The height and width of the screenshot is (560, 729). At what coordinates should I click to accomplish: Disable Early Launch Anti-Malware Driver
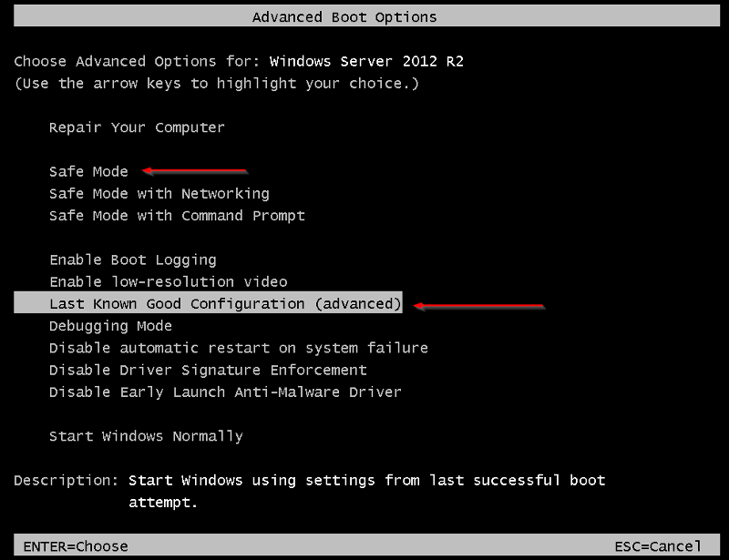point(223,392)
